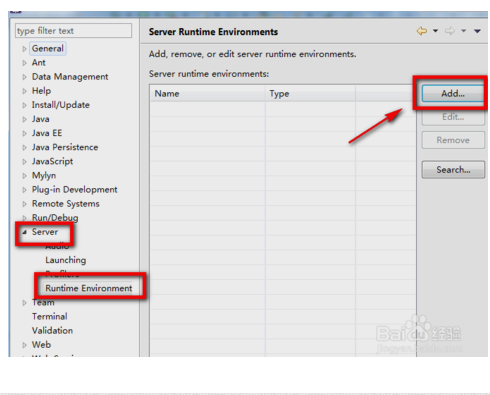Screen dimensions: 490x395
Task: Open the preferences view menu triangle
Action: (x=477, y=31)
